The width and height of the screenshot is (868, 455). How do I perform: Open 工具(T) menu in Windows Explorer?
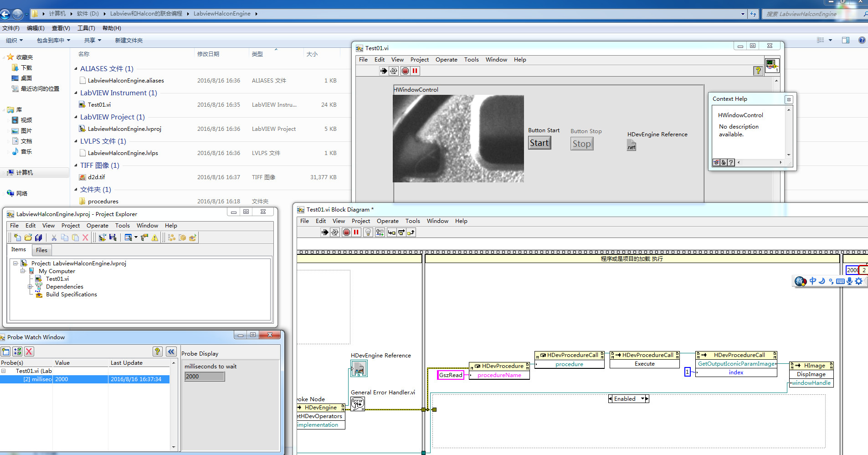pyautogui.click(x=86, y=28)
